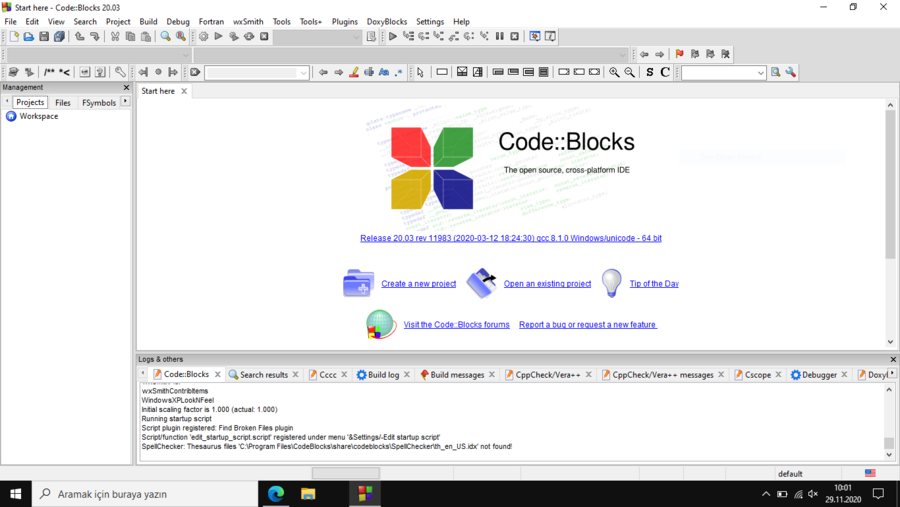Image resolution: width=900 pixels, height=507 pixels.
Task: Toggle the regex .* search option icon
Action: [399, 72]
